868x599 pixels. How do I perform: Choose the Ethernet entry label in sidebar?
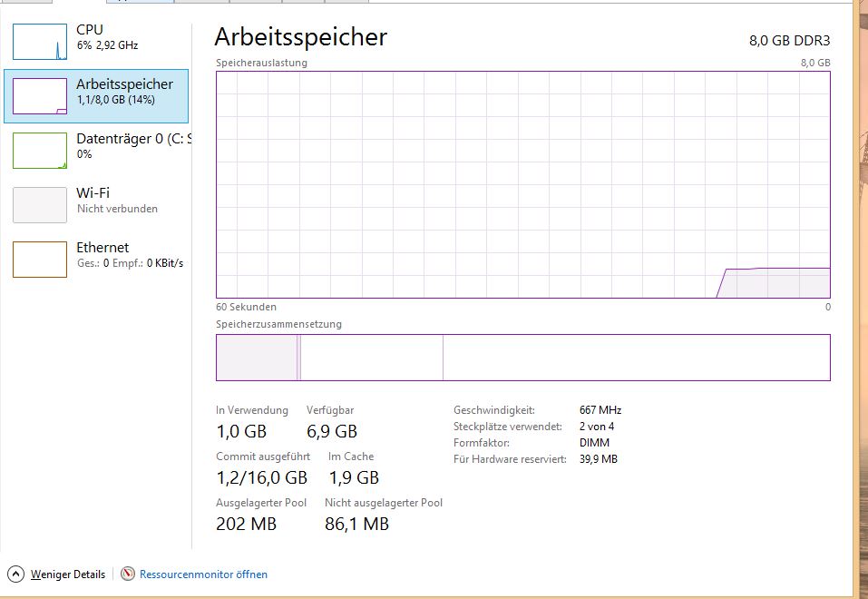tap(102, 247)
